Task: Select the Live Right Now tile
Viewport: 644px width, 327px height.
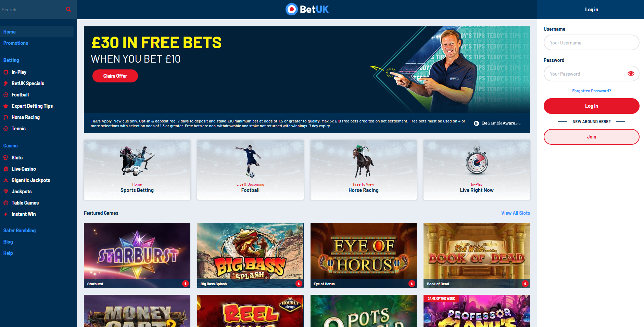Action: click(477, 170)
